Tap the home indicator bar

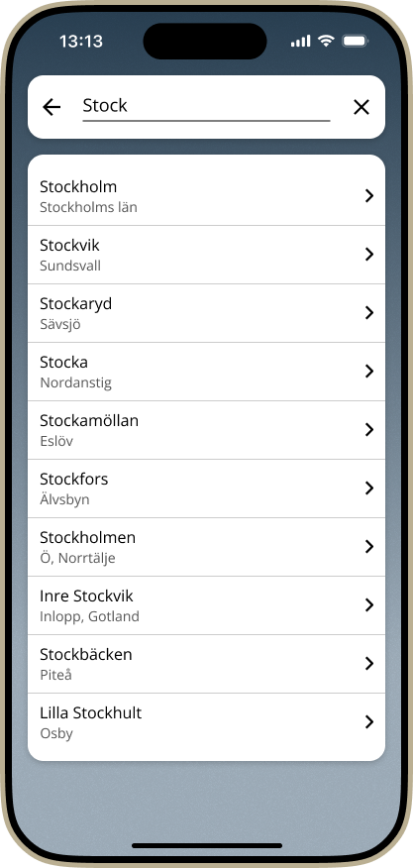[x=206, y=846]
